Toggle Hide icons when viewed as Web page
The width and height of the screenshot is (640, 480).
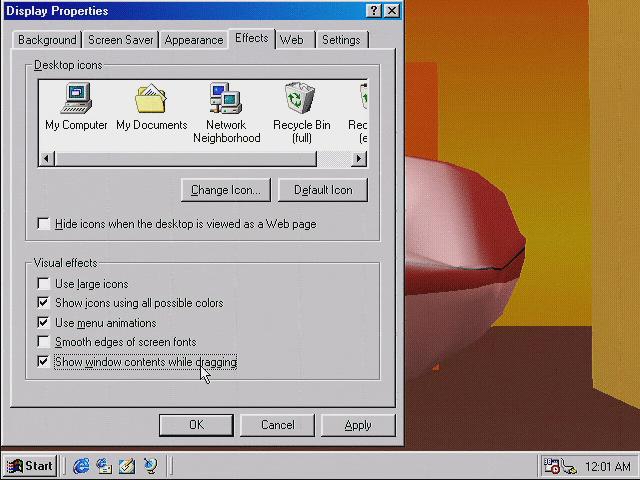(x=177, y=224)
